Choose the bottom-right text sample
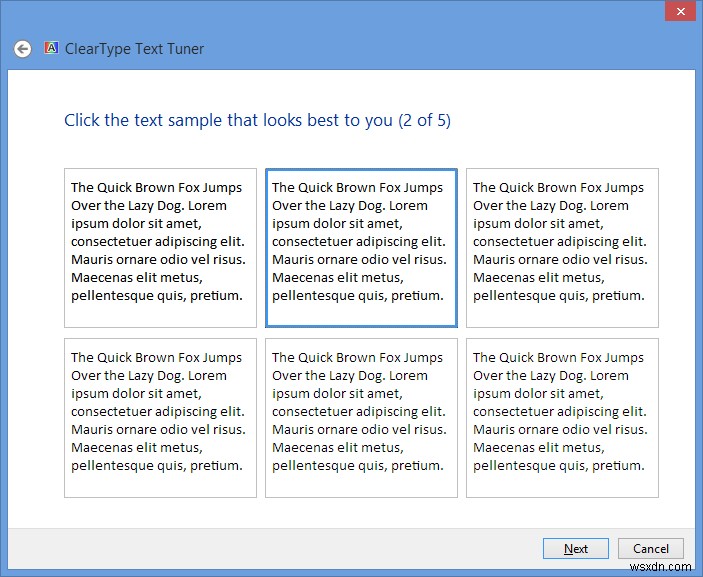Image resolution: width=703 pixels, height=577 pixels. (x=562, y=418)
